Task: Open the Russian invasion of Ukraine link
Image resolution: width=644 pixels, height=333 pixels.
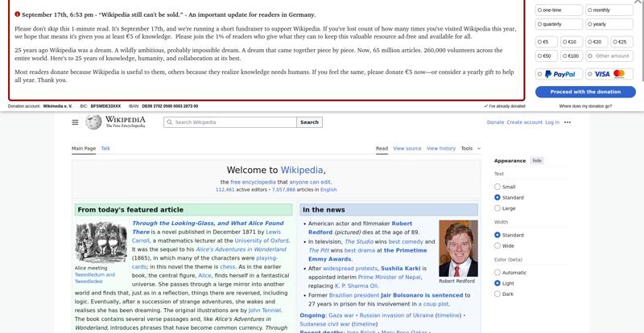Action: tap(397, 315)
